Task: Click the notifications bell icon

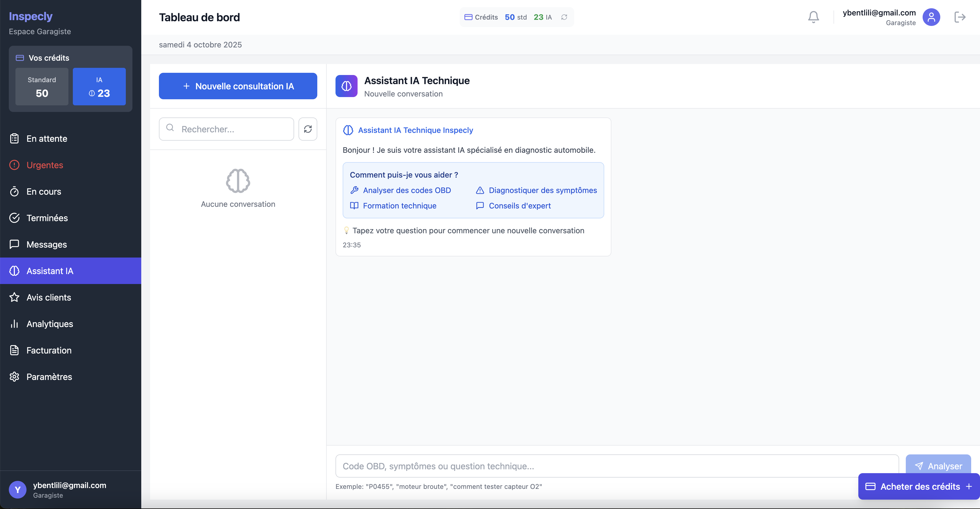Action: pyautogui.click(x=813, y=17)
